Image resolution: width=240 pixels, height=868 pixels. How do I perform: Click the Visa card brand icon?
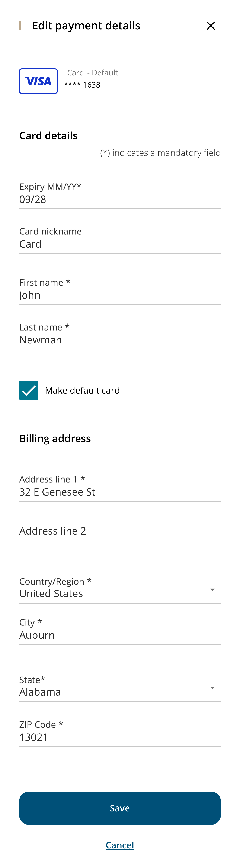(x=38, y=81)
